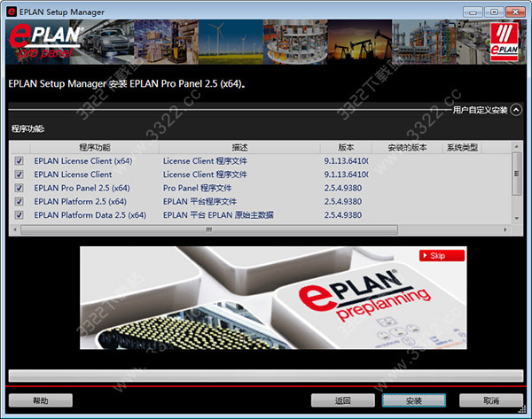Viewport: 532px width, 419px height.
Task: Click the list's vertical scrollbar up arrow
Action: (x=516, y=146)
